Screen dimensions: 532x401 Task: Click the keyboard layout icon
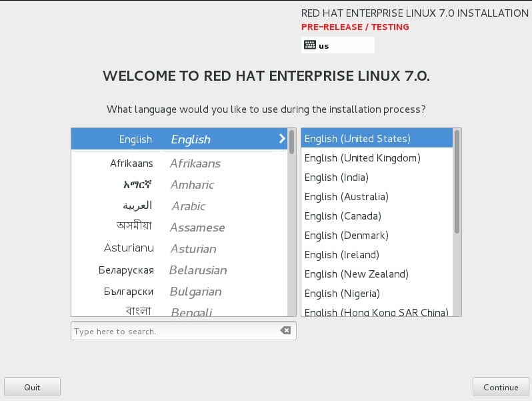click(309, 45)
